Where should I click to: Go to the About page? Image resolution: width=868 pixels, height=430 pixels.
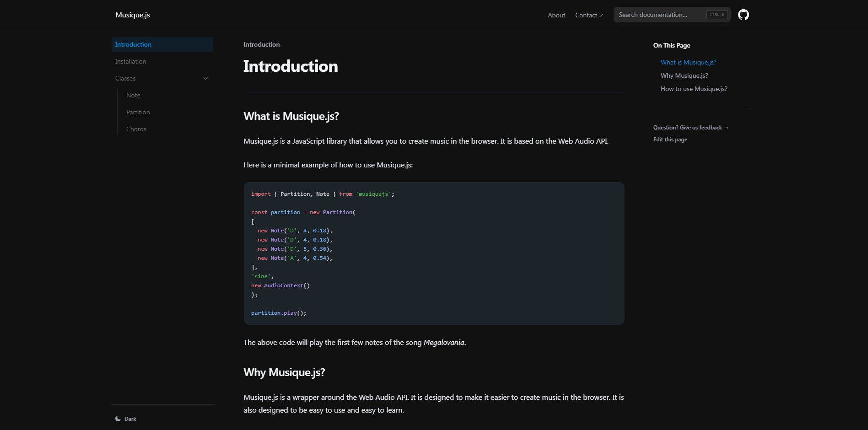tap(556, 15)
